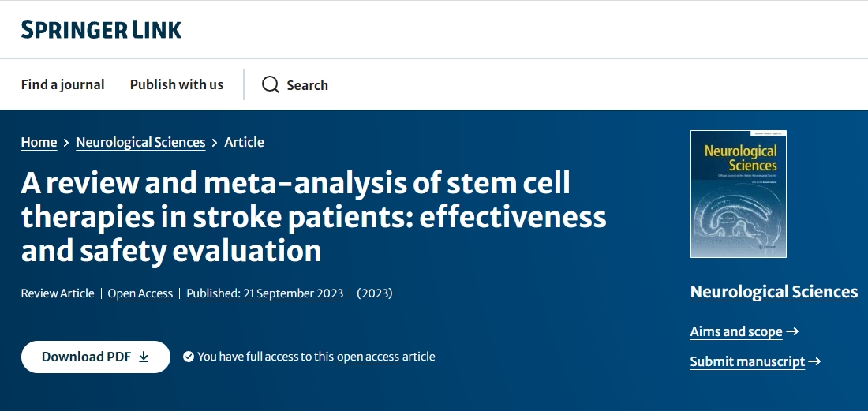
Task: Click the arrow icon next to Aims and scope
Action: [x=793, y=331]
